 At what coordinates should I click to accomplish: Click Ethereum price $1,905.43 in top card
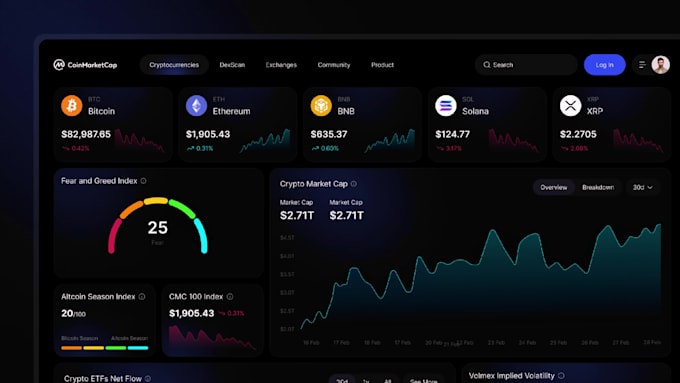(x=208, y=134)
